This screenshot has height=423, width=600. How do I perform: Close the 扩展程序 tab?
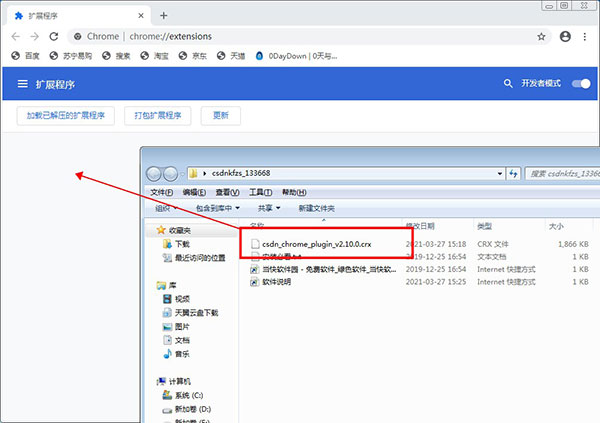[141, 16]
